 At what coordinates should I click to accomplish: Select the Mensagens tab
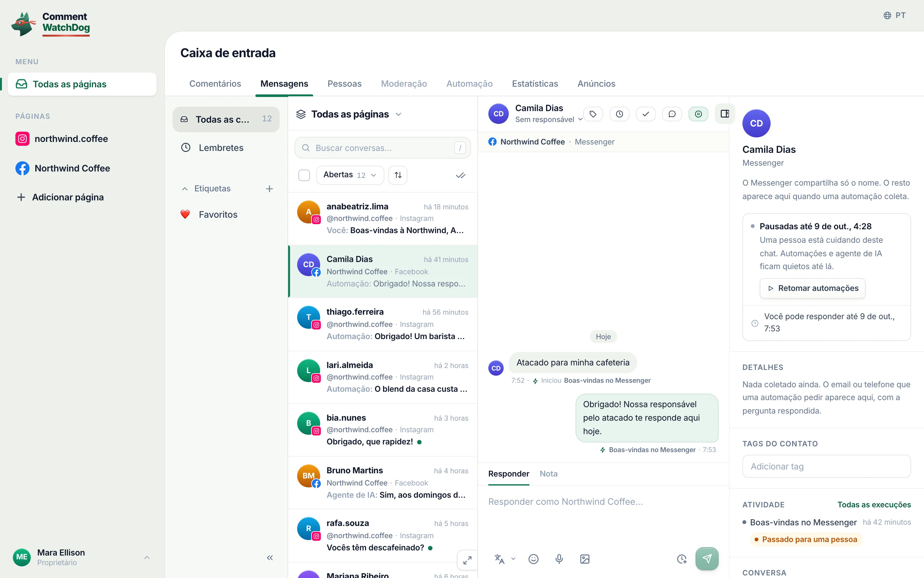(284, 84)
